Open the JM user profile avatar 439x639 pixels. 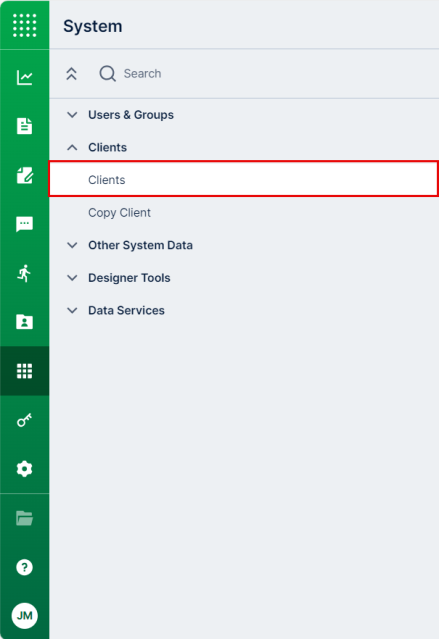pyautogui.click(x=24, y=615)
